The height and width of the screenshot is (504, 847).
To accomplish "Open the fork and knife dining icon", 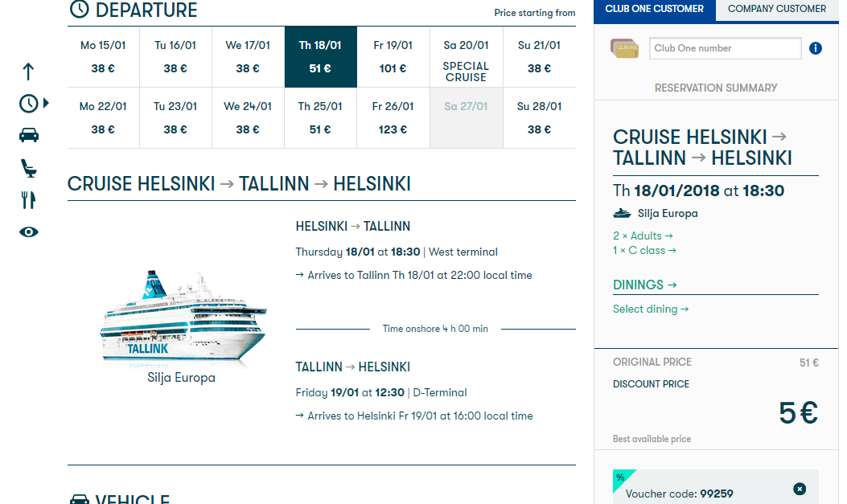I will coord(29,200).
